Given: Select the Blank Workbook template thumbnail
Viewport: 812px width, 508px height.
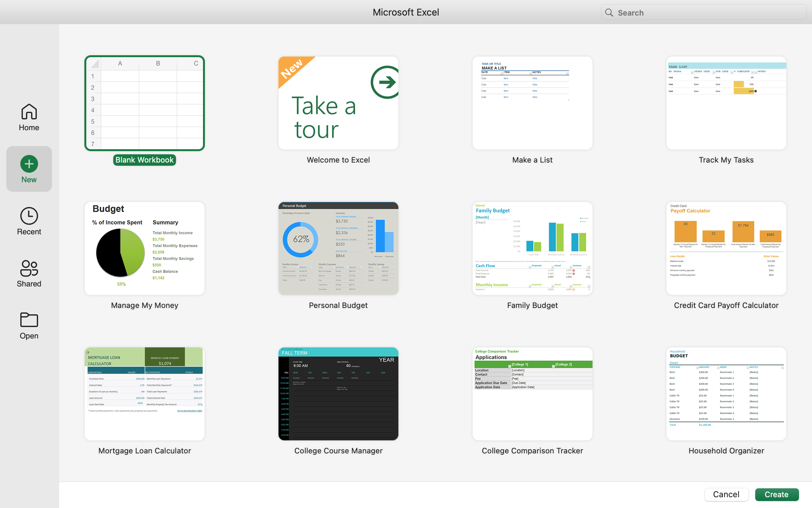Looking at the screenshot, I should [x=145, y=103].
